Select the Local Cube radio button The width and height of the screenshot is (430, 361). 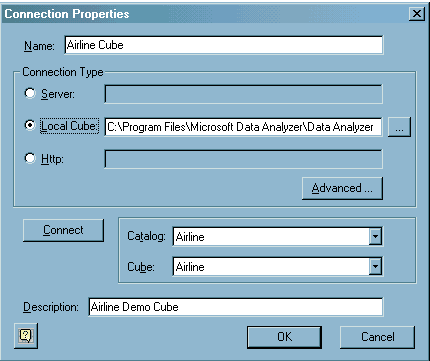(30, 125)
